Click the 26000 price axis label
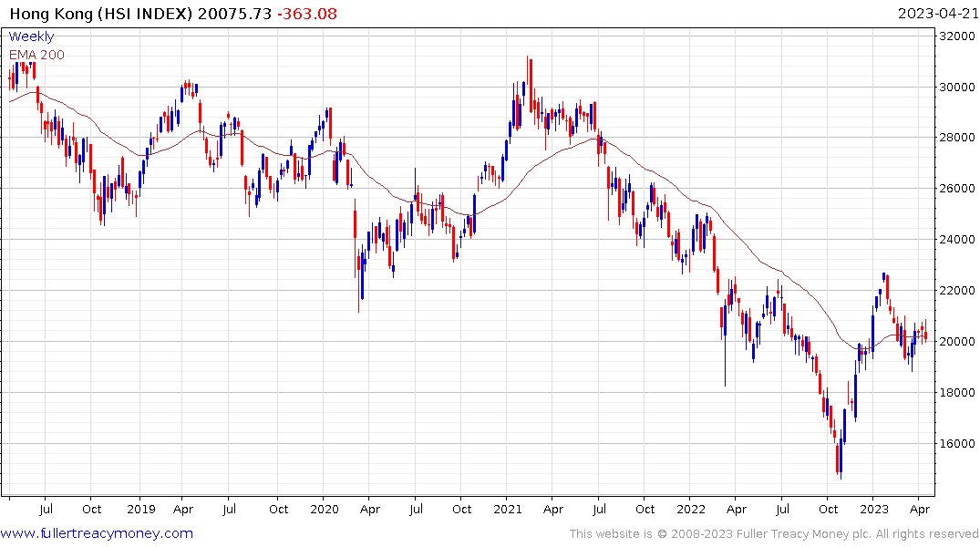The height and width of the screenshot is (547, 980). point(957,188)
